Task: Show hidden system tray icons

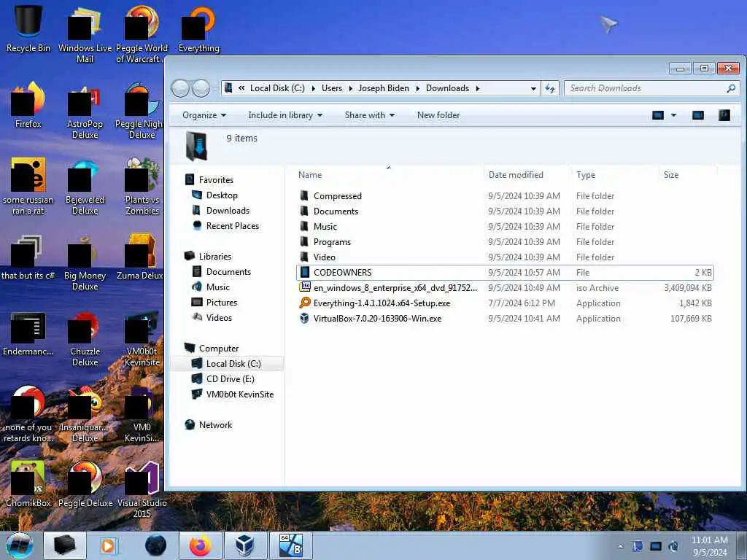Action: pos(620,546)
